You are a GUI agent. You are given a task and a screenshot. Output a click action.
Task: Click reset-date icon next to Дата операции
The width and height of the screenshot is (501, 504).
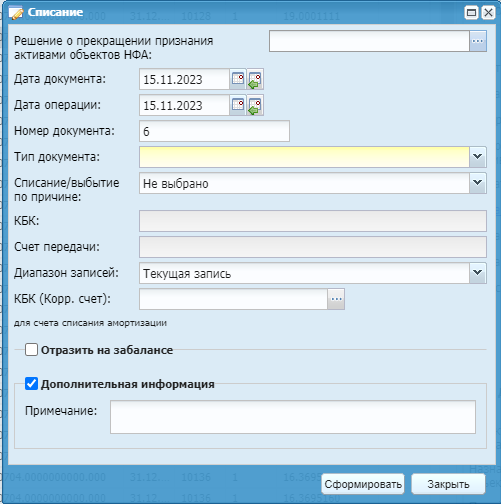point(255,105)
